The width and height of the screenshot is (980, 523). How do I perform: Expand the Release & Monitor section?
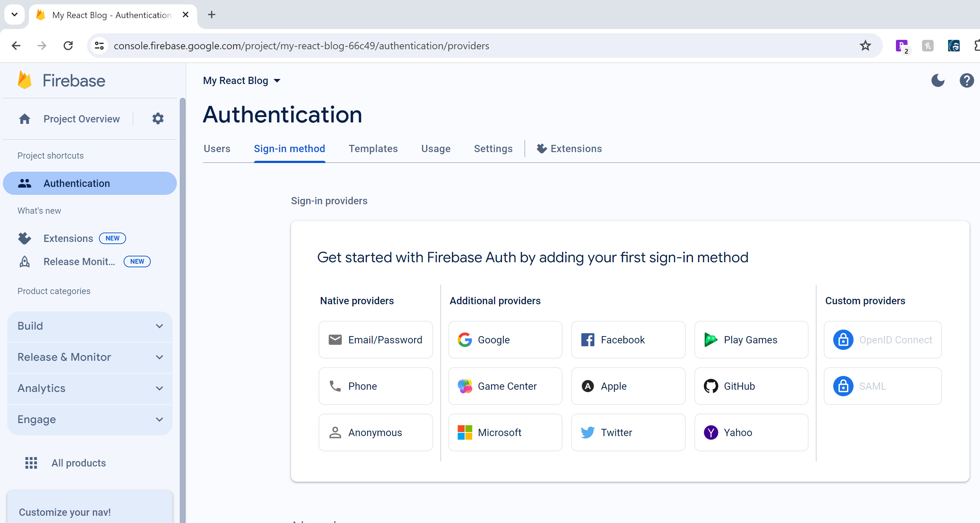tap(90, 357)
